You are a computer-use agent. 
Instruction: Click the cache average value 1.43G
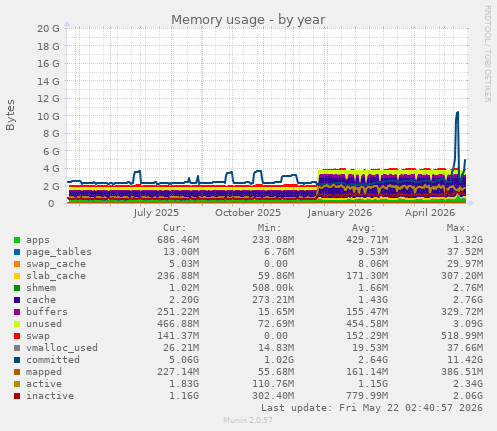coord(373,300)
